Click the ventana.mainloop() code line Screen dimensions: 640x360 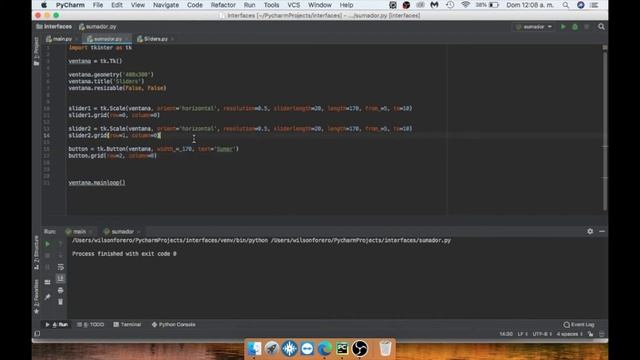pyautogui.click(x=97, y=182)
